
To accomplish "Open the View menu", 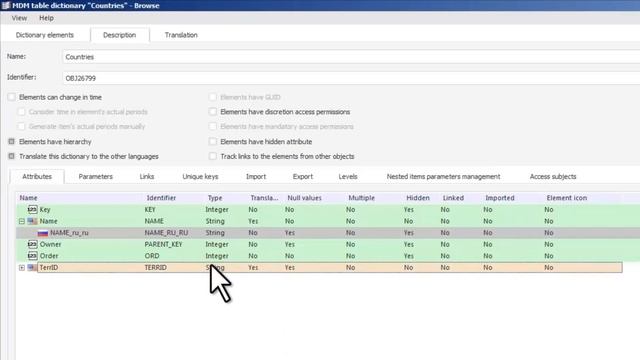I will [19, 18].
